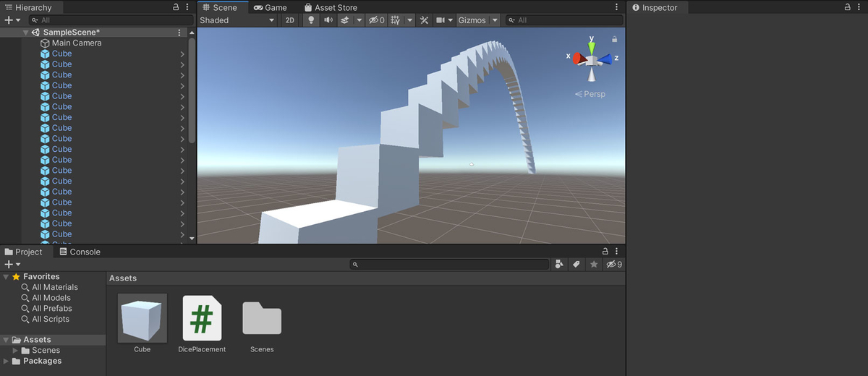Screen dimensions: 868x376
Task: Open Hierarchy panel three-dot menu
Action: 187,7
